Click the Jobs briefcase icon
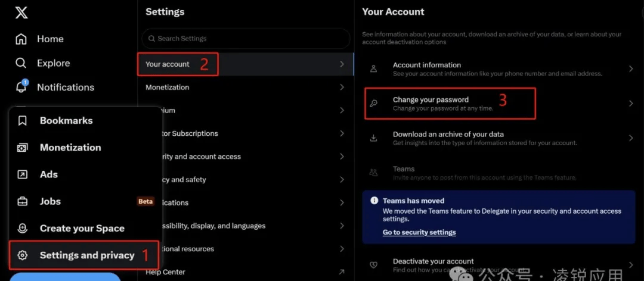The height and width of the screenshot is (281, 644). (x=22, y=201)
